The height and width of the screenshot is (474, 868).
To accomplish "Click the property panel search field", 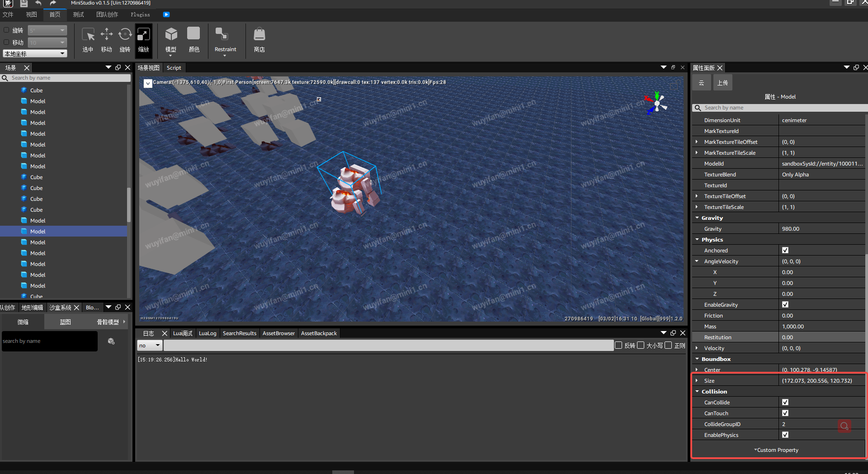I will tap(780, 108).
